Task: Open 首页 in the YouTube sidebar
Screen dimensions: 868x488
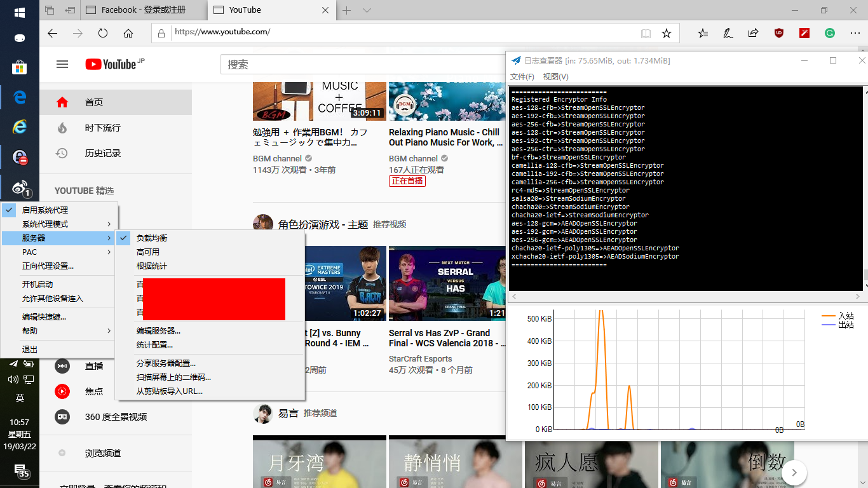Action: pyautogui.click(x=116, y=102)
